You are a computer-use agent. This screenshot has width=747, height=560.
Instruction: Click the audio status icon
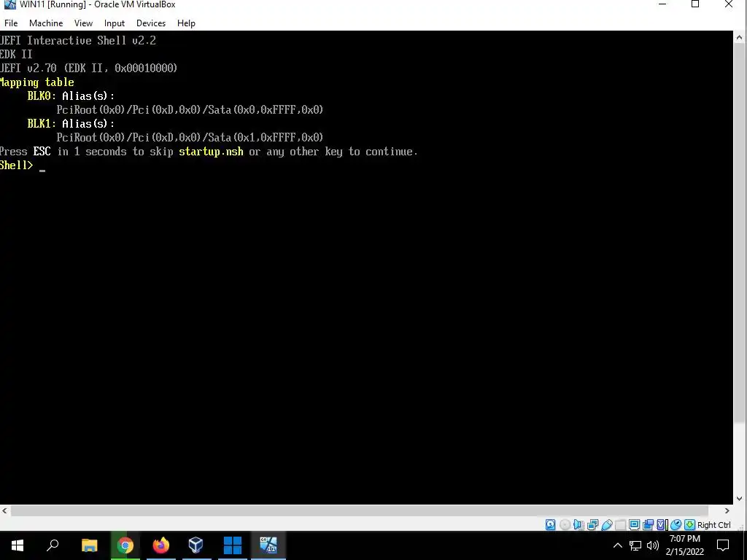(x=578, y=525)
